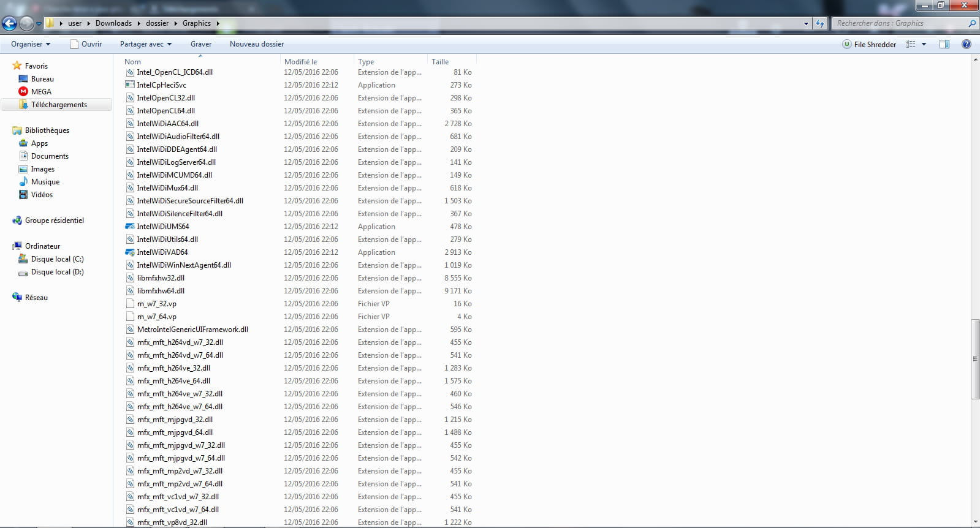Click the magnifier icon in the search box
Viewport: 980px width, 528px height.
(x=972, y=23)
